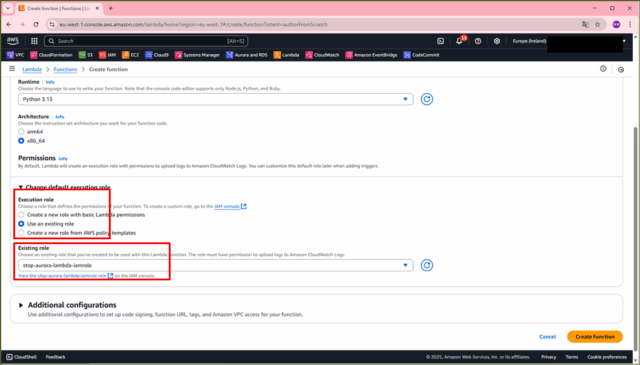Toggle the side navigation hamburger menu

click(x=12, y=69)
